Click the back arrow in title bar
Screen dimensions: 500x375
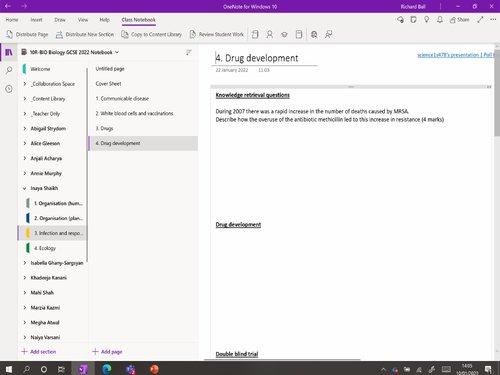8,6
